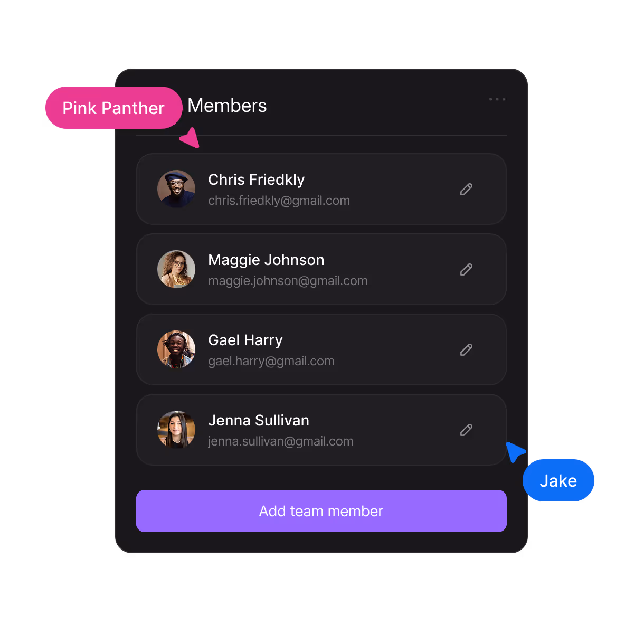Click the chris.friedkly@gmail.com email text
Viewport: 644px width, 644px height.
tap(279, 201)
